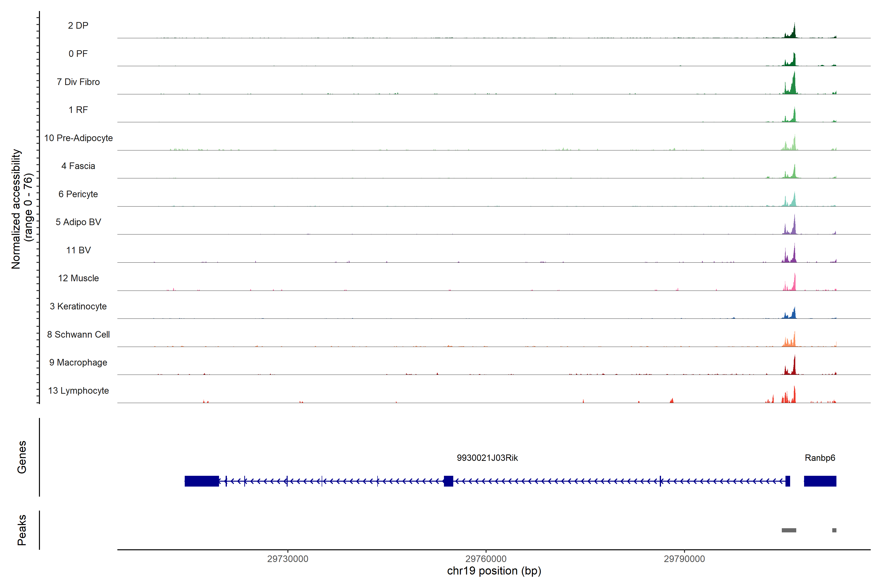Click the small gray peak square
This screenshot has width=882, height=588.
click(834, 530)
